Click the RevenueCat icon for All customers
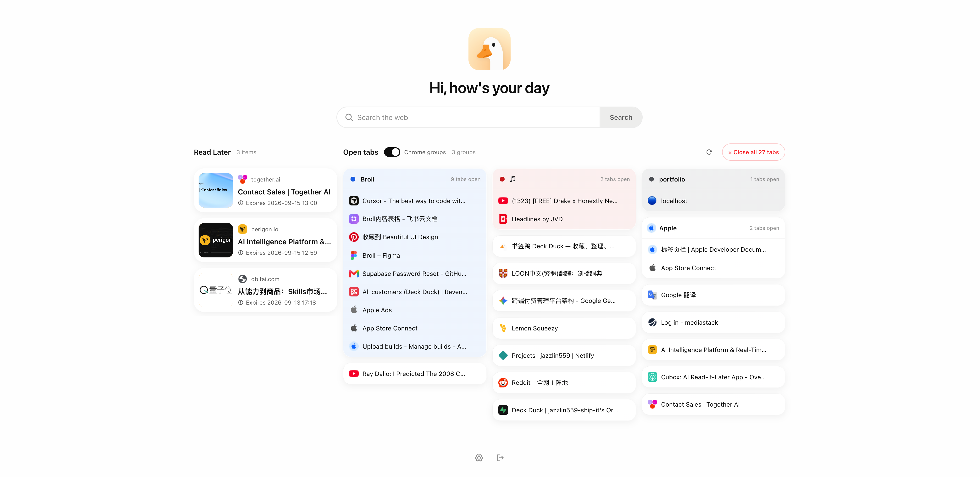The width and height of the screenshot is (980, 477). [354, 292]
